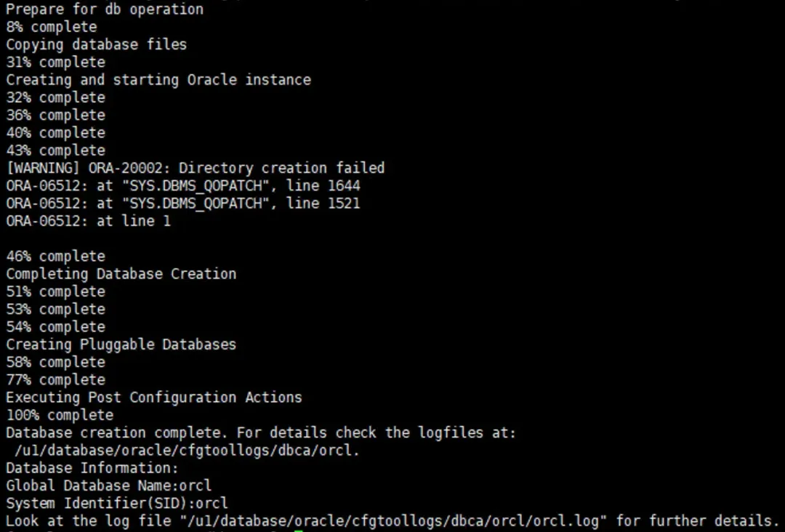Viewport: 785px width, 532px height.
Task: Click the ORA-06512 line mentioning line 1644
Action: [183, 186]
